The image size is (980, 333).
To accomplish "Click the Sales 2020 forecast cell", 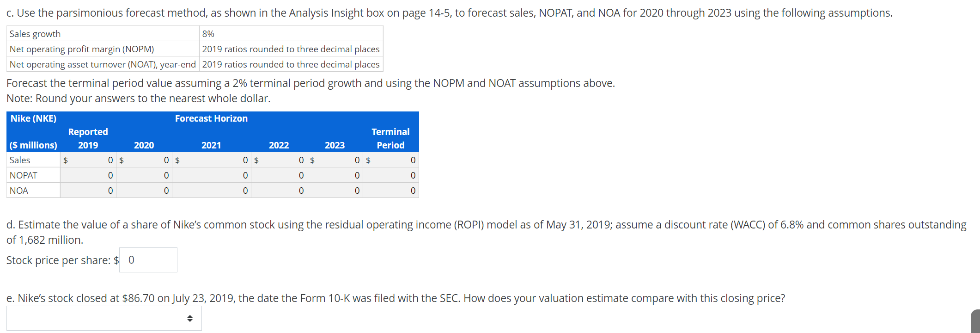I will [144, 160].
